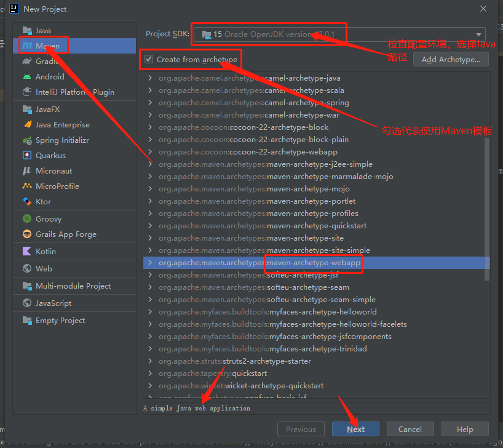Choose the JavaScript globe icon
Image resolution: width=503 pixels, height=448 pixels.
pyautogui.click(x=27, y=303)
